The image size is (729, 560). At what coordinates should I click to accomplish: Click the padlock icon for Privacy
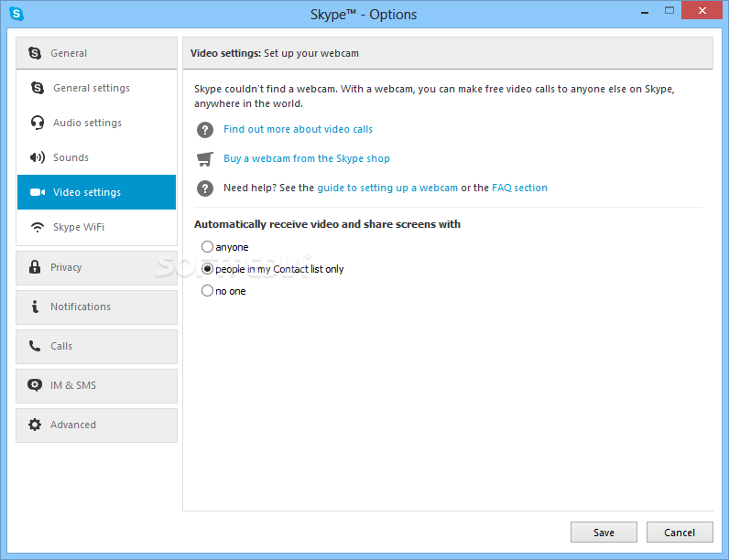[35, 267]
